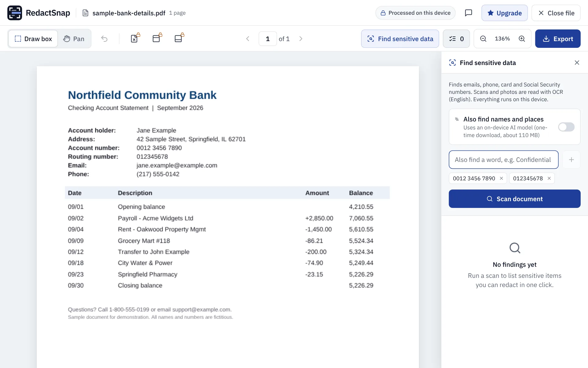Go to the previous page arrow
Screen dimensions: 588x368
point(248,39)
